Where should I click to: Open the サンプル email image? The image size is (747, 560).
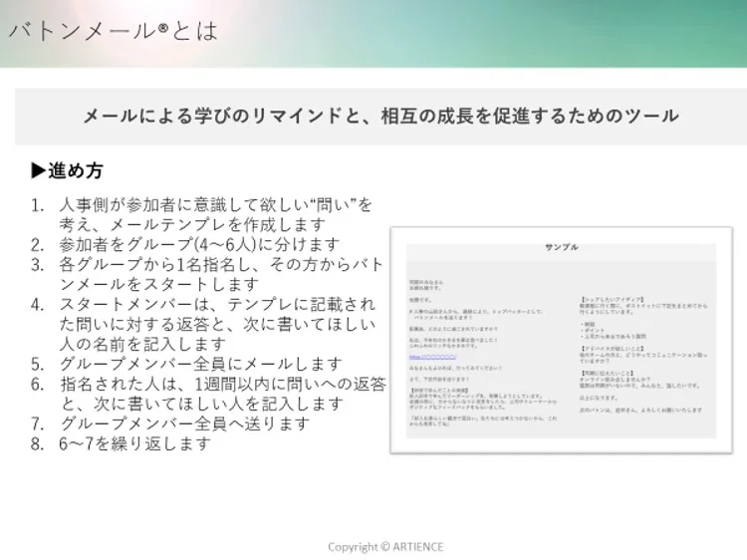[561, 341]
